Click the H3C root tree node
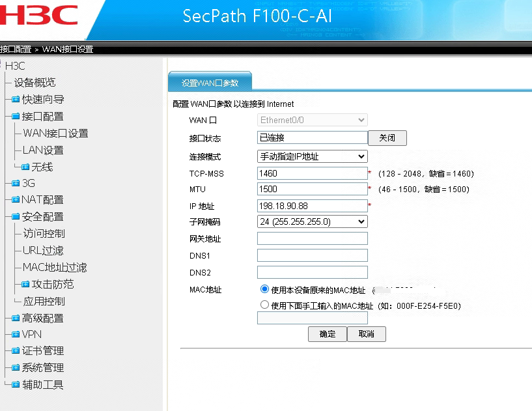Screen dimensions: 532x411 [x=15, y=66]
